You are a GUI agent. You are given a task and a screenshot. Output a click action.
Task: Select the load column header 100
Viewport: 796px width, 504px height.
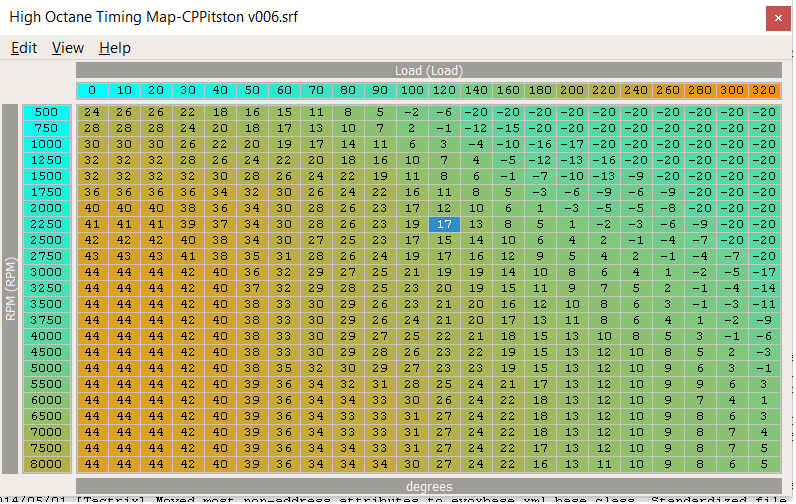(411, 91)
